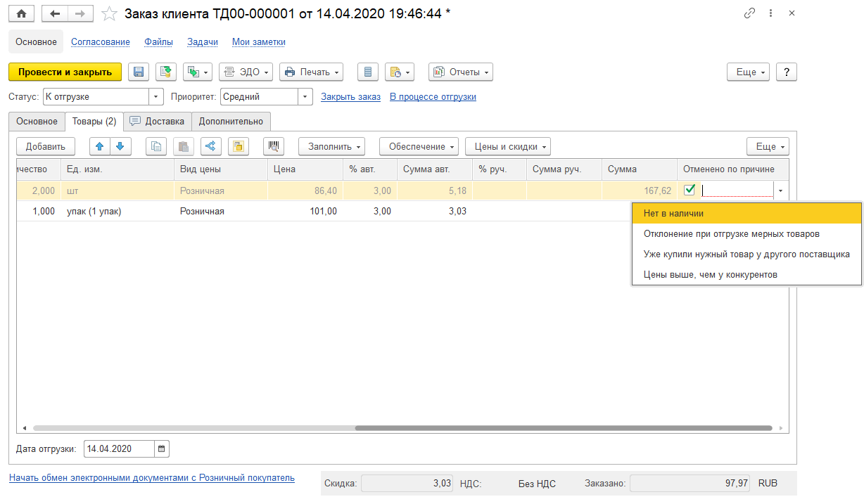The image size is (864, 504).
Task: Save the document with floppy disk icon
Action: (x=139, y=72)
